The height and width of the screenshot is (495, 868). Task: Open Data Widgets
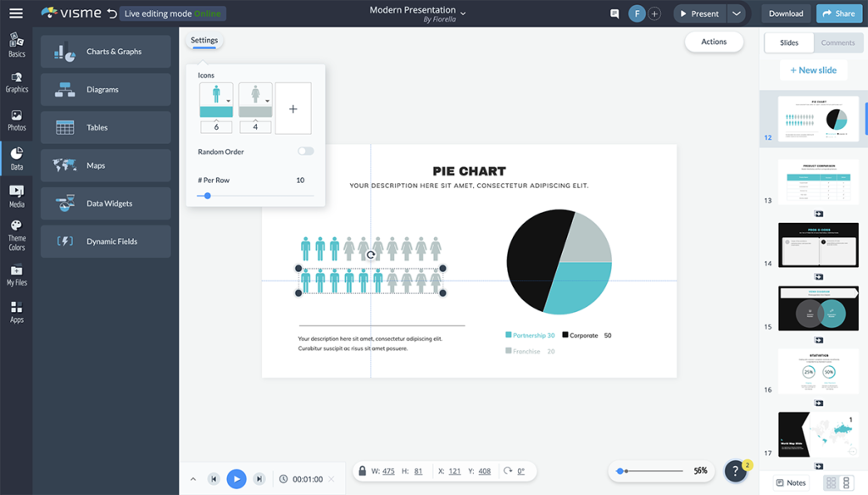point(105,203)
